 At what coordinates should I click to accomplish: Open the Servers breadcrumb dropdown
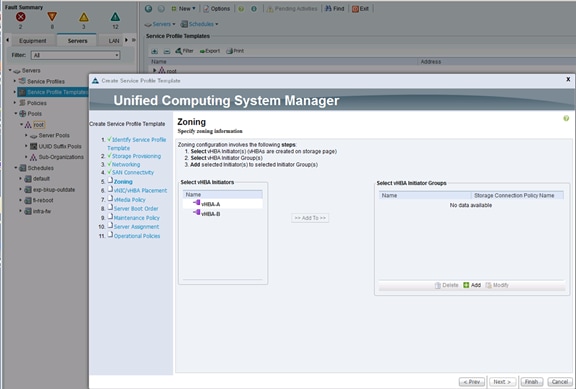pyautogui.click(x=160, y=24)
